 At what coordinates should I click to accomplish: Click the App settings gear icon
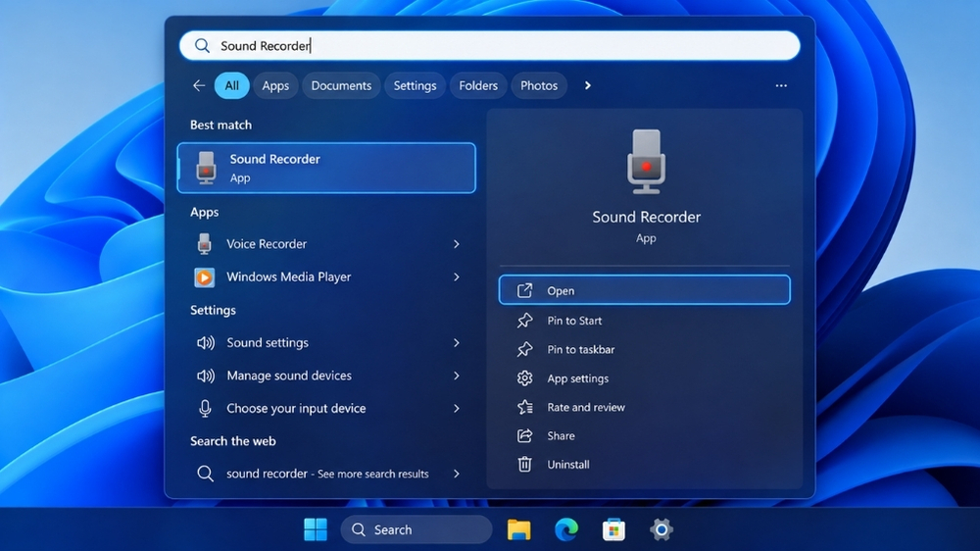(524, 377)
